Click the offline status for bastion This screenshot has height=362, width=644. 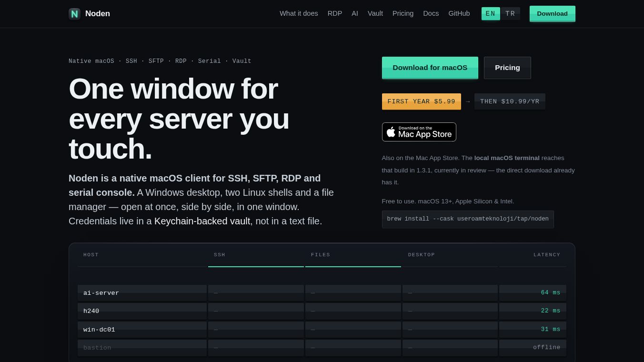pos(547,348)
